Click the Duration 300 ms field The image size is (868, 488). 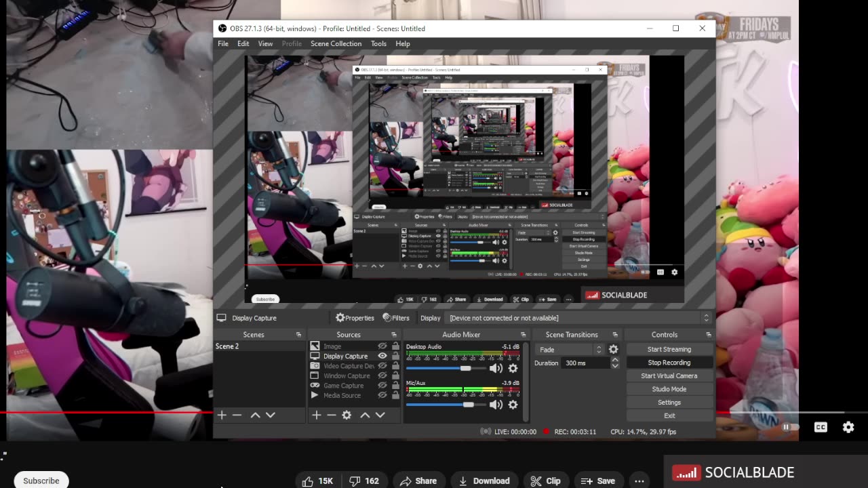click(x=586, y=363)
